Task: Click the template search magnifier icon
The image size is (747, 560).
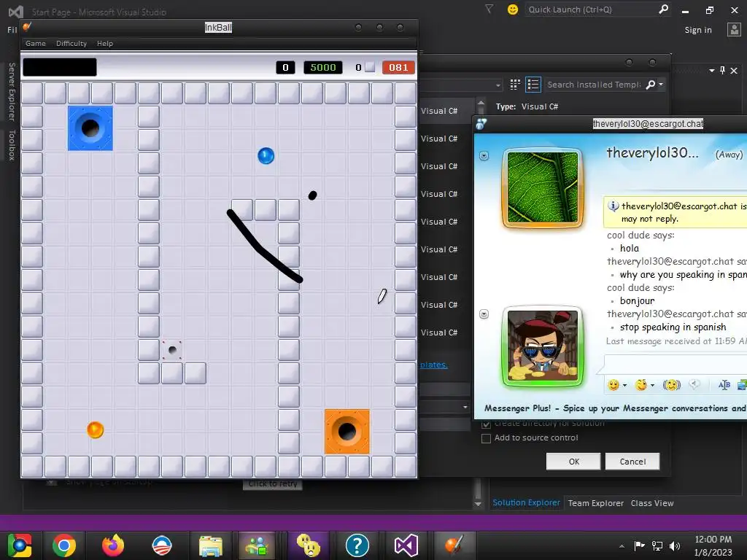Action: coord(650,85)
